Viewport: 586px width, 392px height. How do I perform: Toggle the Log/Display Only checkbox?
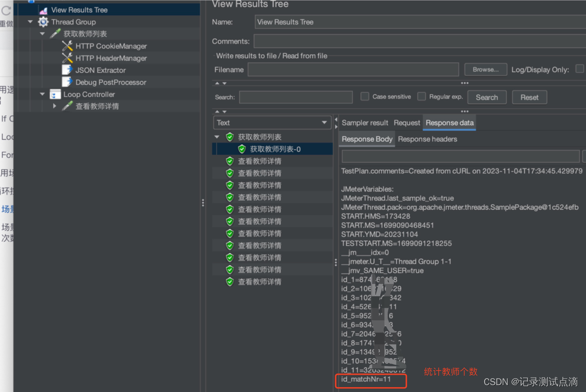[580, 69]
